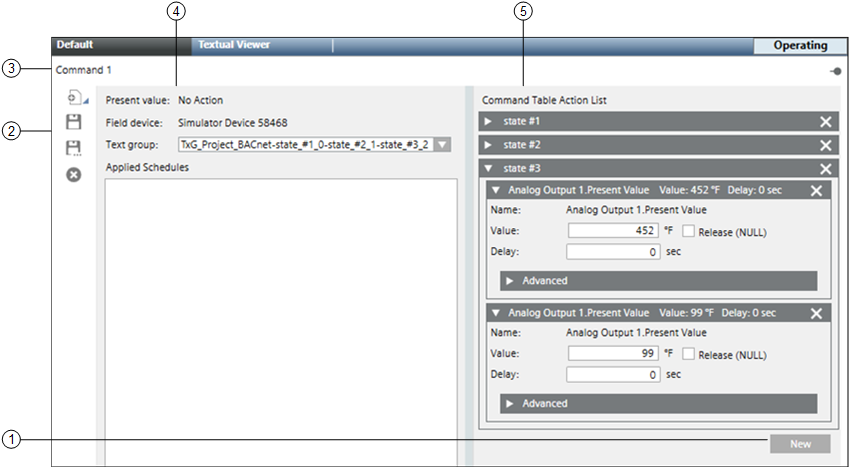850x468 pixels.
Task: Expand the state #1 section
Action: [489, 121]
